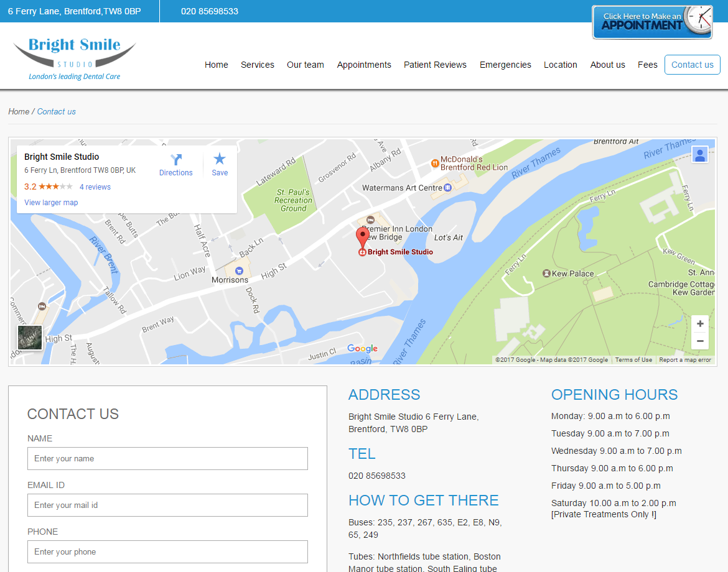This screenshot has width=728, height=572.
Task: Click the ADDRESS heading
Action: [384, 395]
